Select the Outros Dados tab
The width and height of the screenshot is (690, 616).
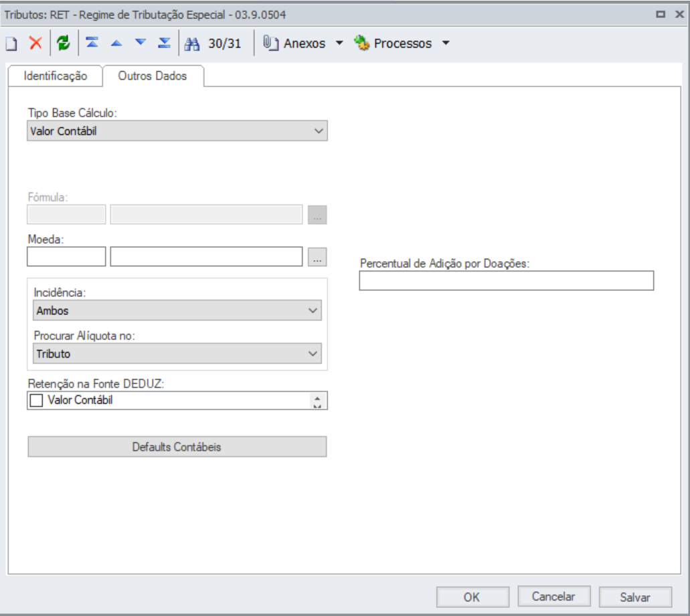(x=153, y=76)
